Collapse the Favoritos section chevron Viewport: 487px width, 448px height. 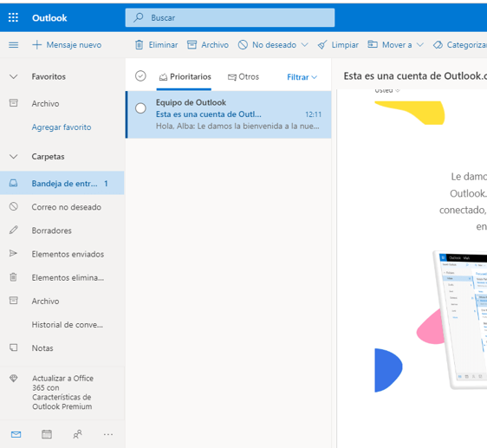tap(13, 77)
